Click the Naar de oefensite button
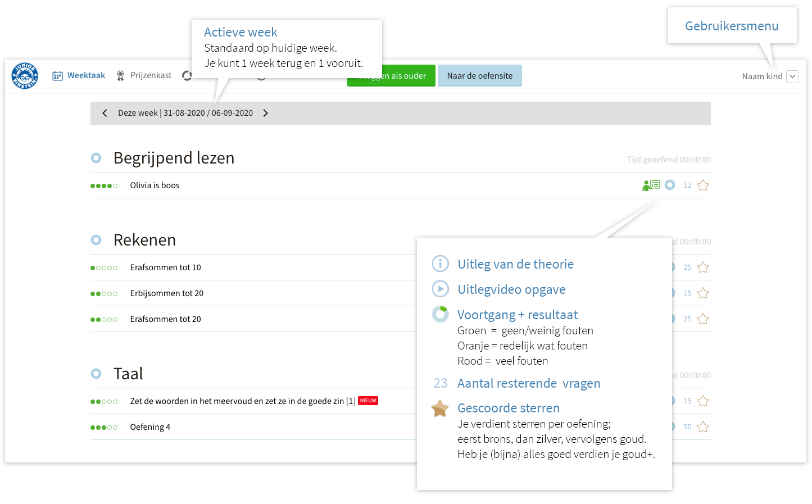The image size is (812, 504). [x=479, y=76]
